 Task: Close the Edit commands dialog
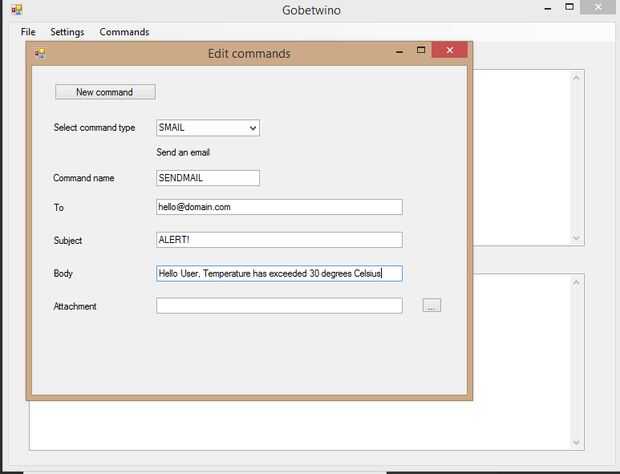click(x=450, y=50)
